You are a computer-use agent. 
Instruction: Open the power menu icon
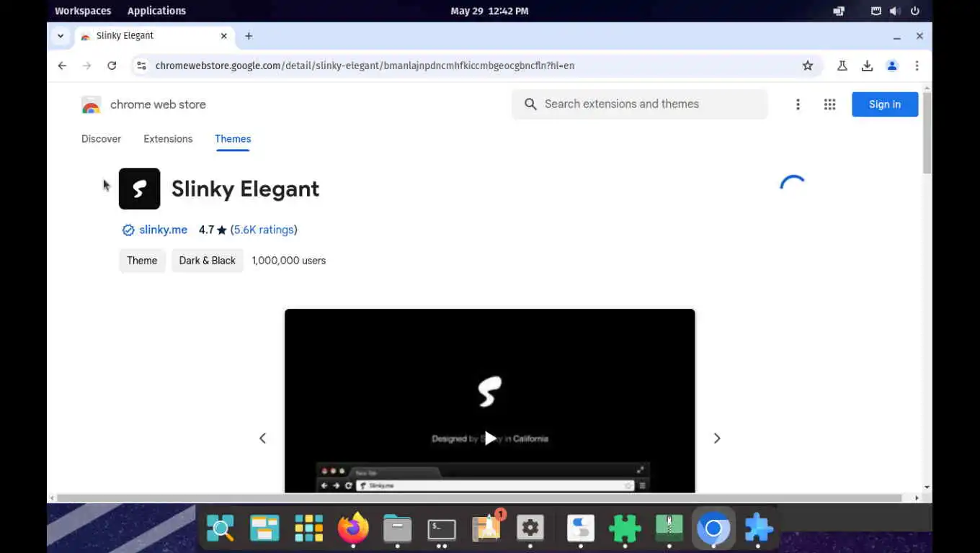coord(915,11)
